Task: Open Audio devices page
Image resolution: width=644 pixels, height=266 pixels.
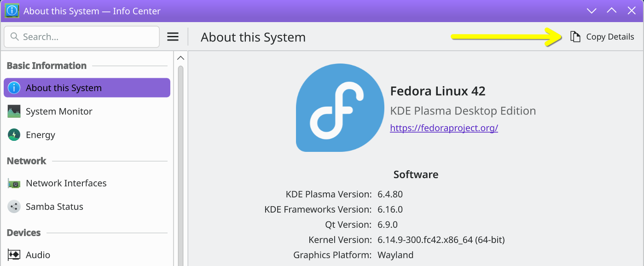Action: click(87, 254)
